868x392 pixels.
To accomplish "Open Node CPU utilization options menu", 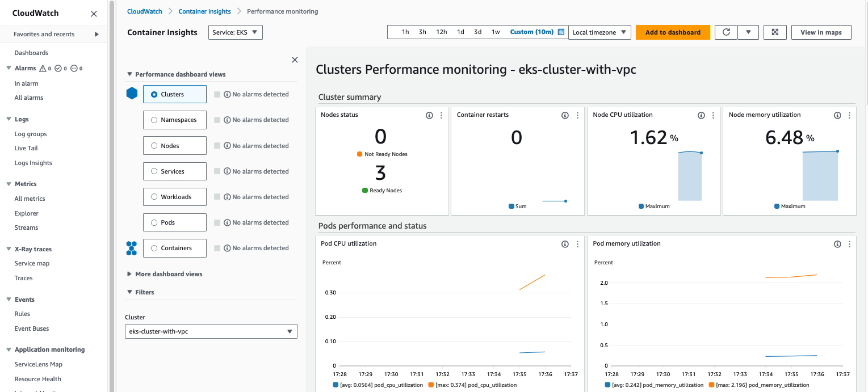I will click(x=714, y=115).
